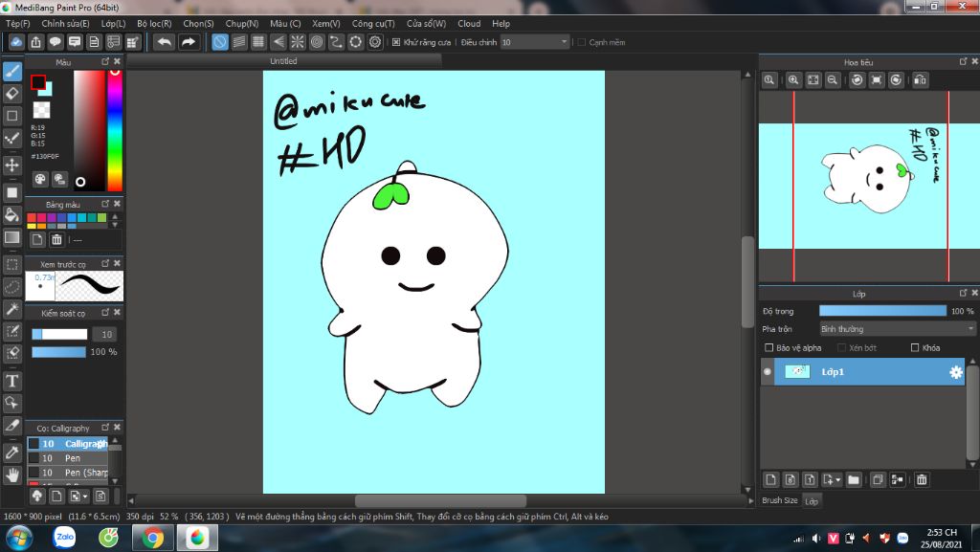The height and width of the screenshot is (552, 980).
Task: Select the Bucket fill tool
Action: pos(11,215)
